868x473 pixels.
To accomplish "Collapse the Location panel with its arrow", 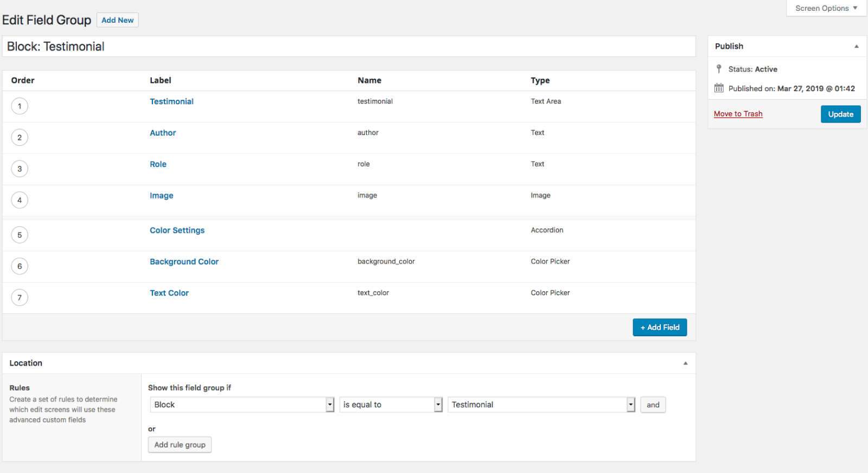I will pyautogui.click(x=685, y=363).
